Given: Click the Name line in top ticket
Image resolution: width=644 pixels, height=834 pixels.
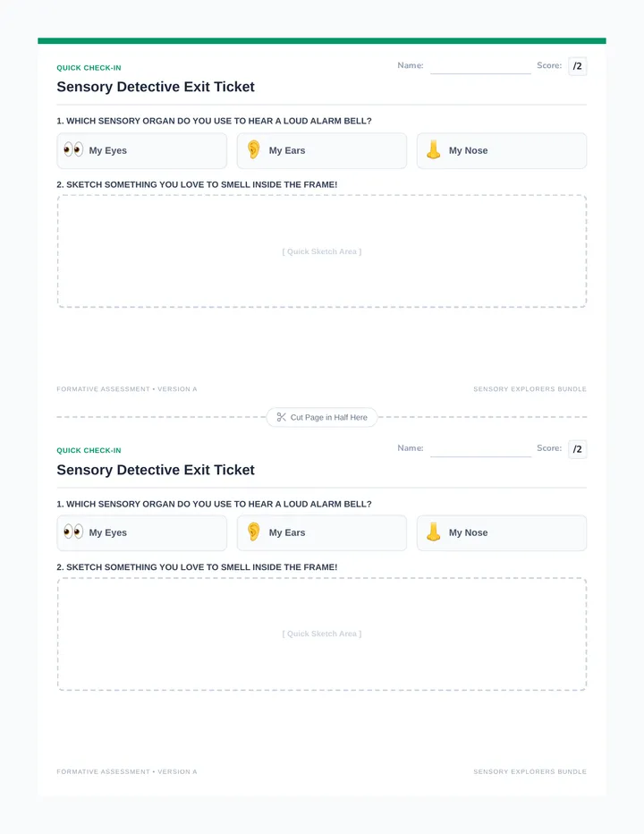Looking at the screenshot, I should (480, 67).
